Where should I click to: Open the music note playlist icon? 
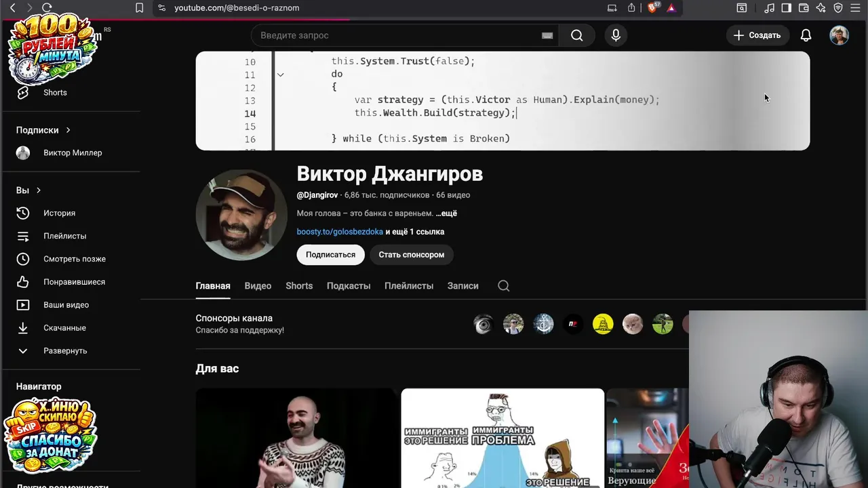point(769,8)
